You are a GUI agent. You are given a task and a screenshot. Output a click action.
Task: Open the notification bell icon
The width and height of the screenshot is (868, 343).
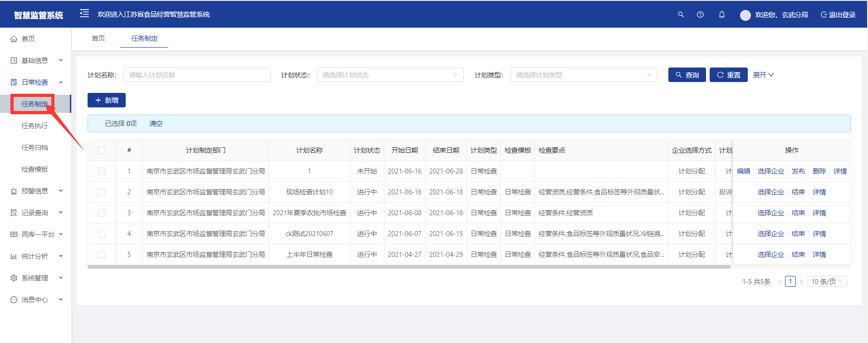721,14
